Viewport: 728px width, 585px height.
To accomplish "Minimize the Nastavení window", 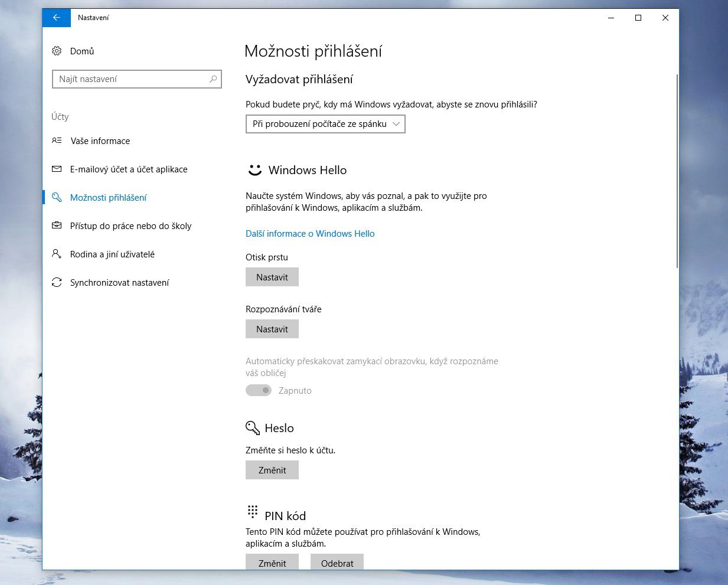I will (x=611, y=18).
